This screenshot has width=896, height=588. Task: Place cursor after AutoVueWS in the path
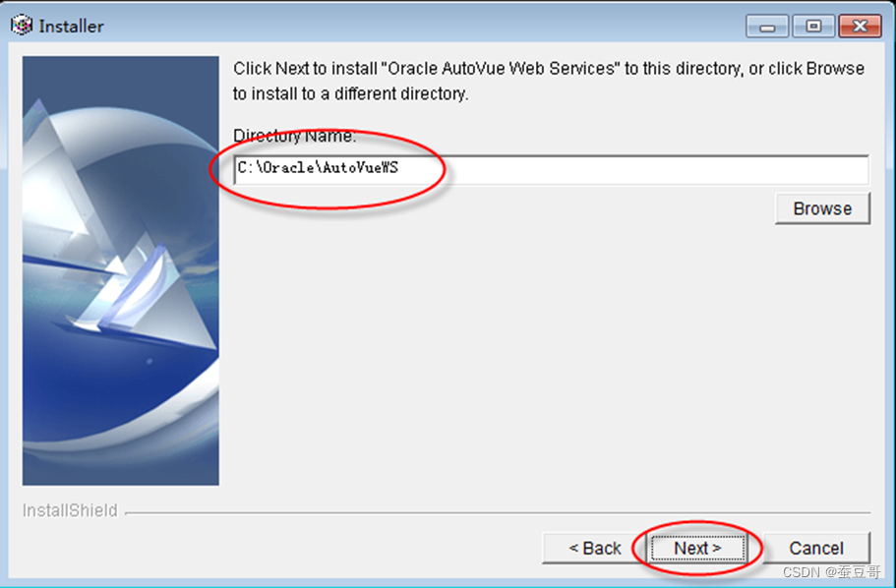click(400, 168)
